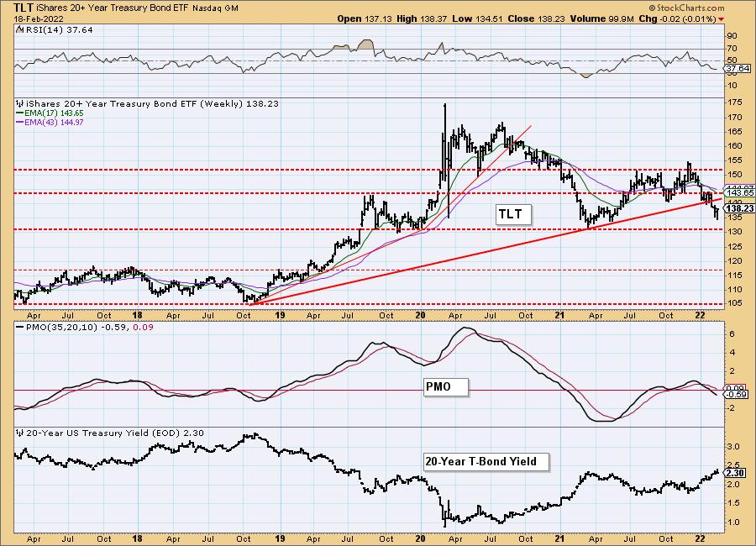Click the 20-Year T-Bond Yield annotation box
756x546 pixels.
pyautogui.click(x=486, y=462)
